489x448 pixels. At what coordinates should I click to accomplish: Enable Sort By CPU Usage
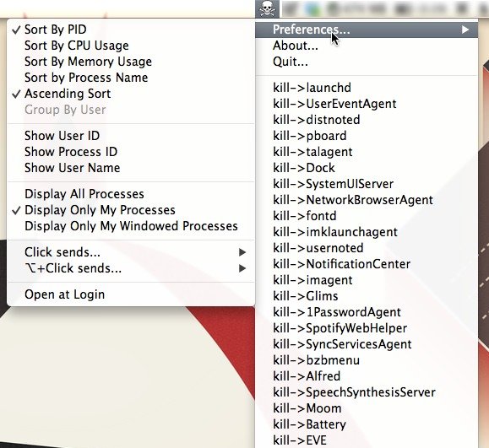(131, 46)
